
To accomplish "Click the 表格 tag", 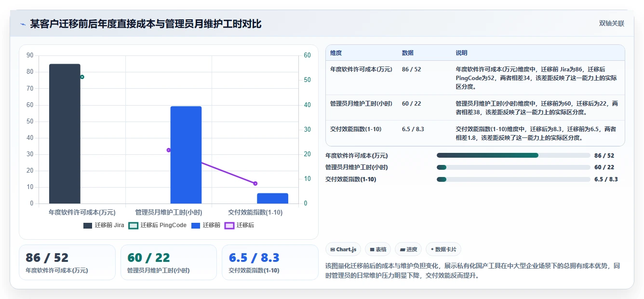I will tap(378, 249).
